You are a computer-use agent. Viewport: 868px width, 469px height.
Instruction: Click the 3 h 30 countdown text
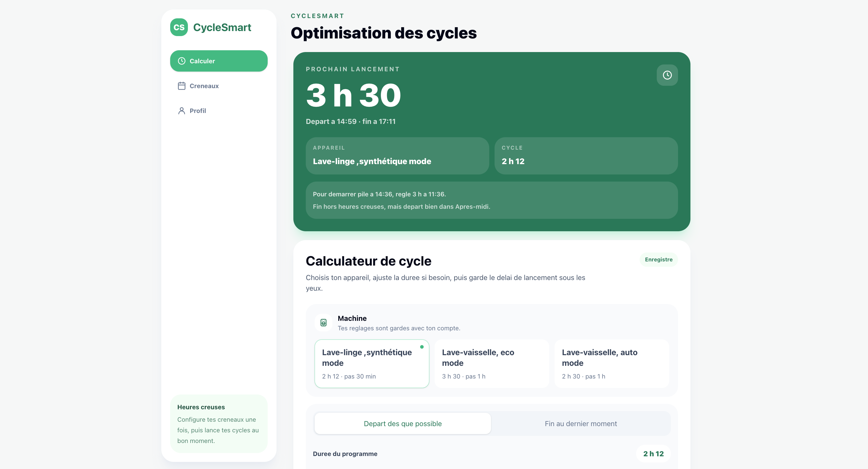(x=353, y=96)
